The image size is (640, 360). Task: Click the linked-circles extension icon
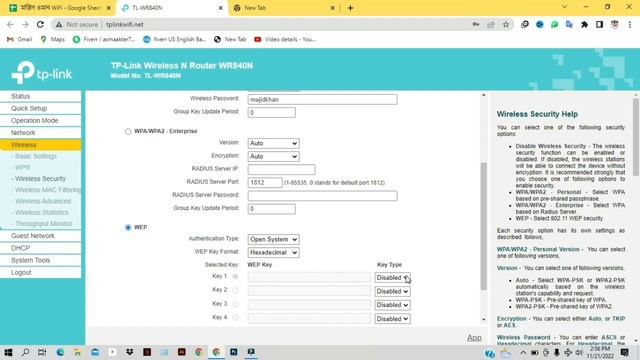524,24
